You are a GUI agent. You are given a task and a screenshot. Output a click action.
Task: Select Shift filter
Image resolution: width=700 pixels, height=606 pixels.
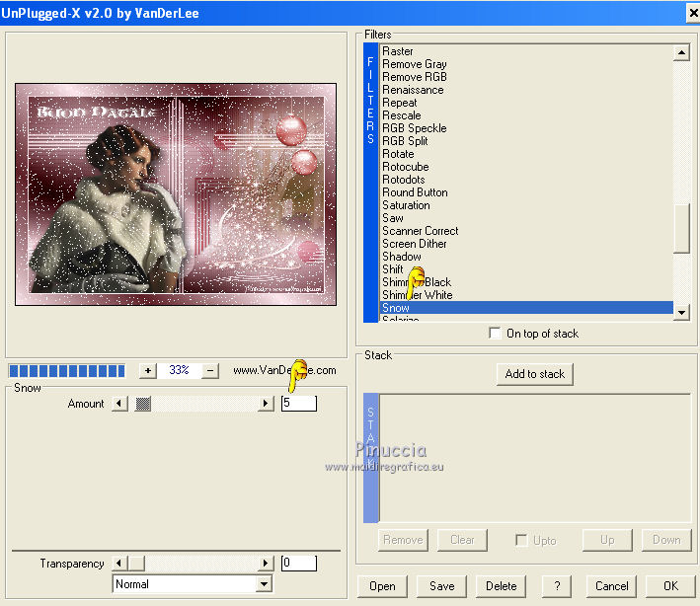526,269
